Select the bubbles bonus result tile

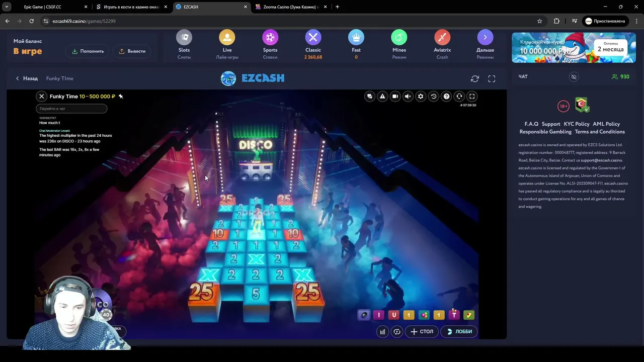click(x=424, y=315)
